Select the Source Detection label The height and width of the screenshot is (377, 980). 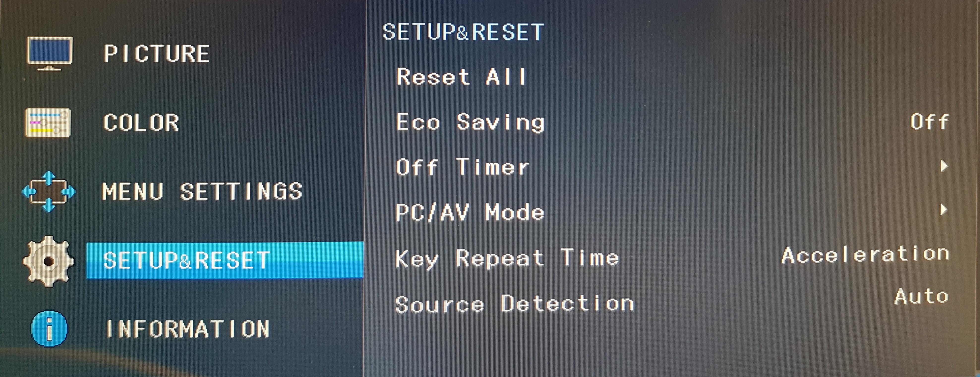coord(515,304)
